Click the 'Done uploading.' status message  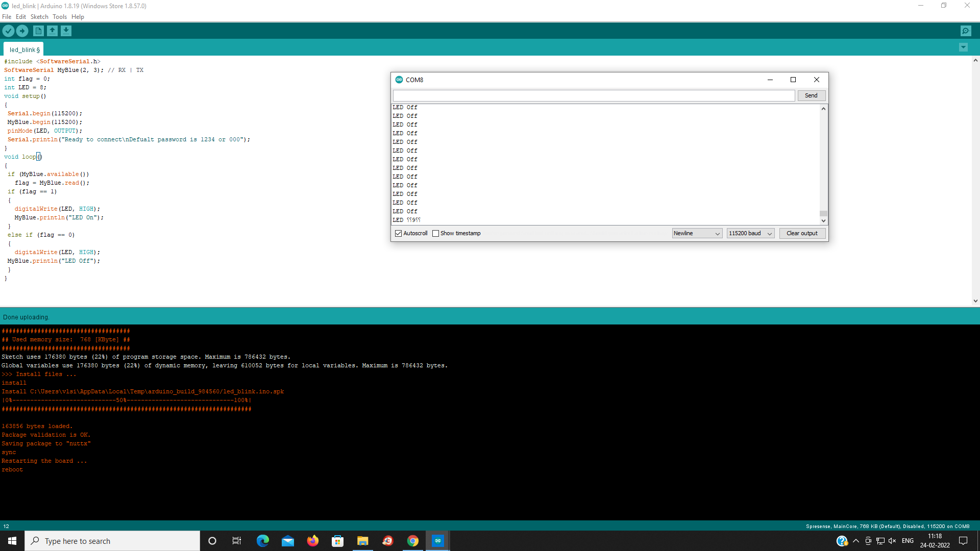click(26, 317)
